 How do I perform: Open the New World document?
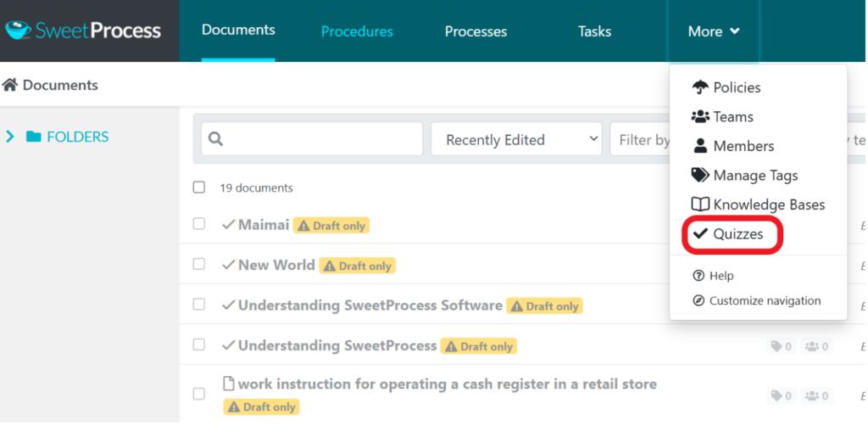276,265
